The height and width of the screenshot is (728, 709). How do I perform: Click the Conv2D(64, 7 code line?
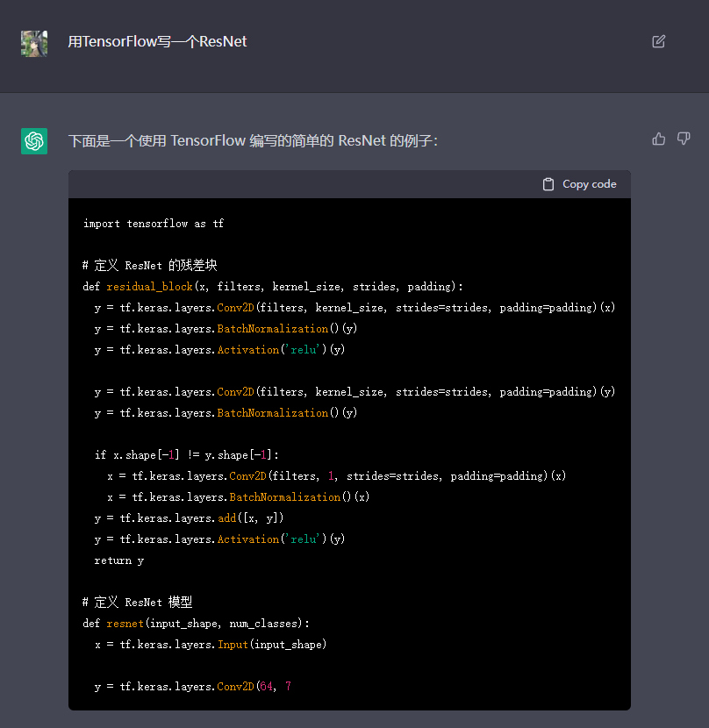click(193, 687)
